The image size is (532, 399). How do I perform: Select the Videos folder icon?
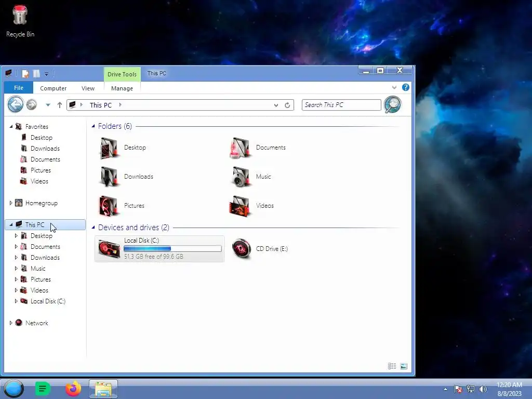pyautogui.click(x=240, y=206)
